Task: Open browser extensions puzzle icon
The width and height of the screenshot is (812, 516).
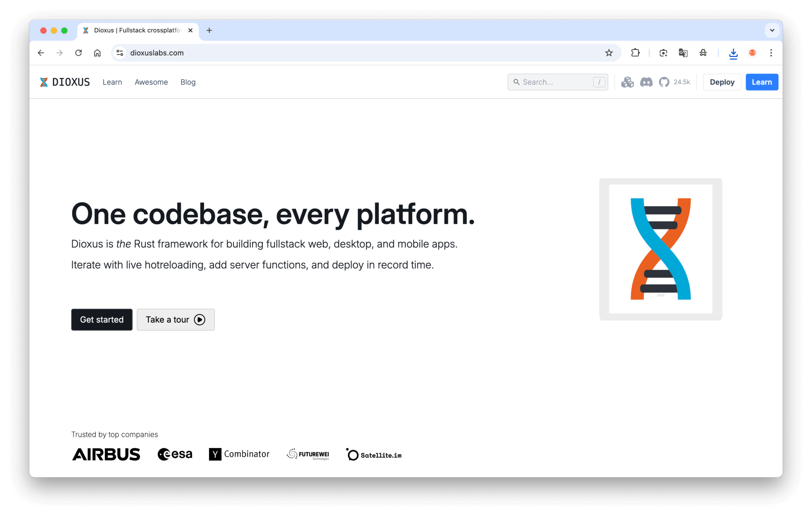Action: coord(635,53)
